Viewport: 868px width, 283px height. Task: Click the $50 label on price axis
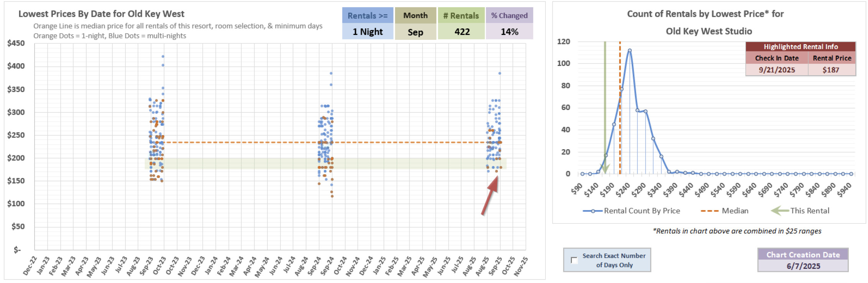(x=18, y=227)
